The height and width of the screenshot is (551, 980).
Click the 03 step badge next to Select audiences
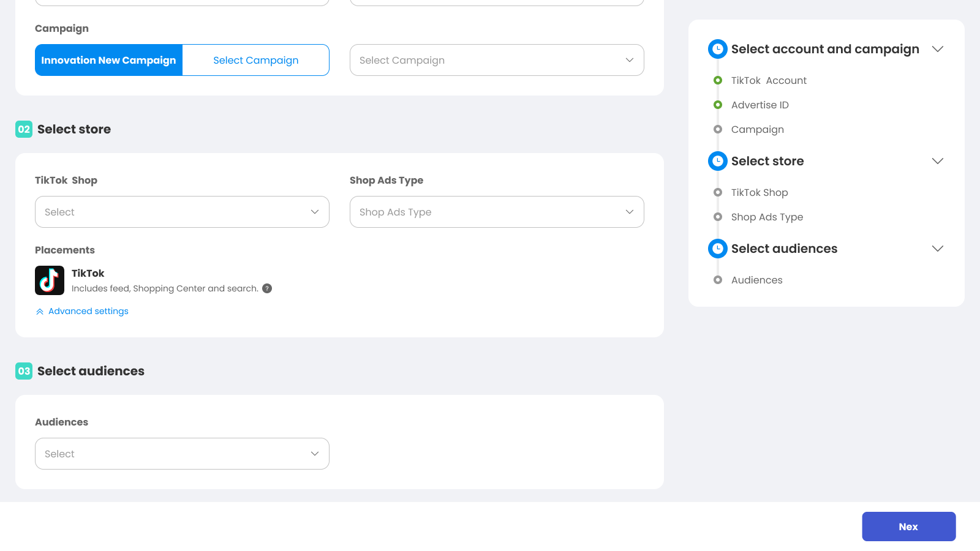(24, 371)
